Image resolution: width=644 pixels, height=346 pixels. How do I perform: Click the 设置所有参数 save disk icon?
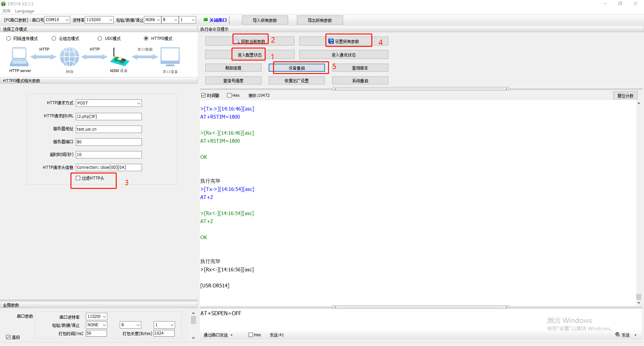click(331, 42)
